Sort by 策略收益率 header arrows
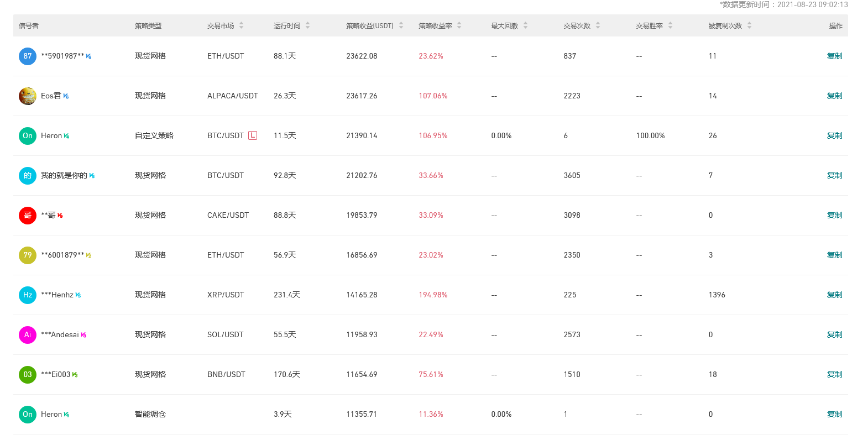This screenshot has width=868, height=445. click(x=459, y=26)
